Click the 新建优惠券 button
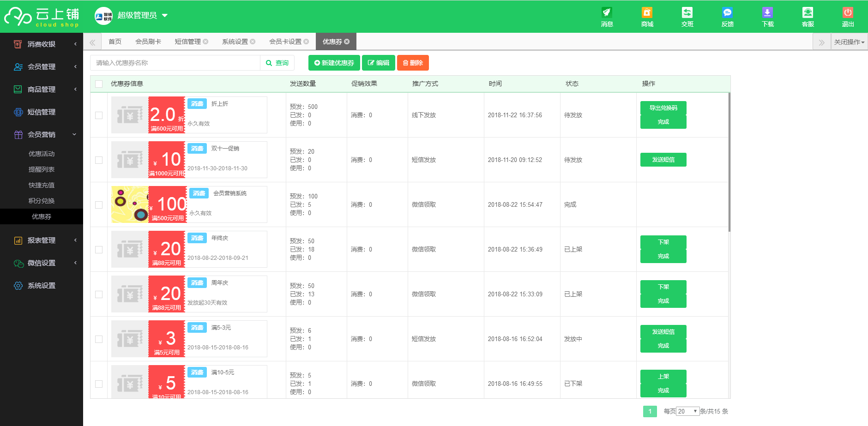Screen dimensions: 868x426 (334, 63)
